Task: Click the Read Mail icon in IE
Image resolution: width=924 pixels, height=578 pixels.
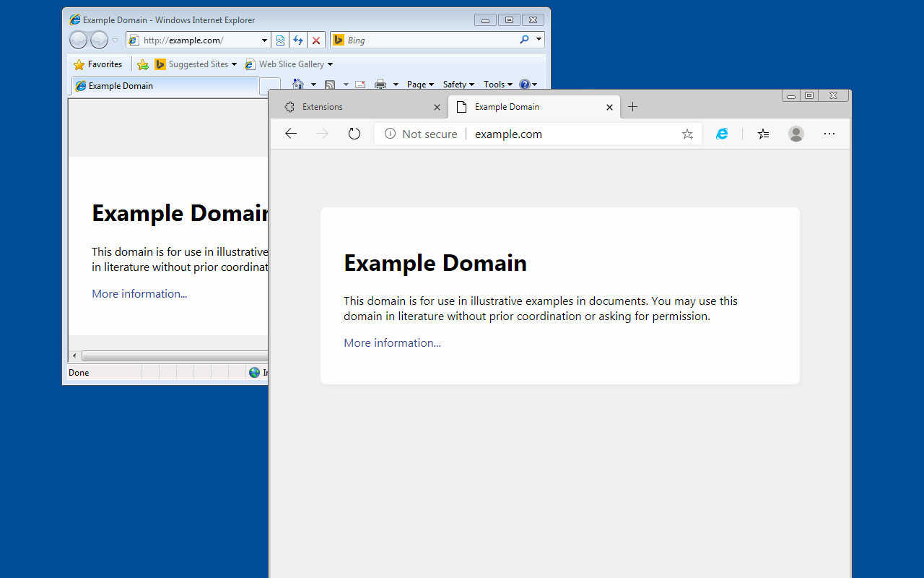Action: point(360,85)
